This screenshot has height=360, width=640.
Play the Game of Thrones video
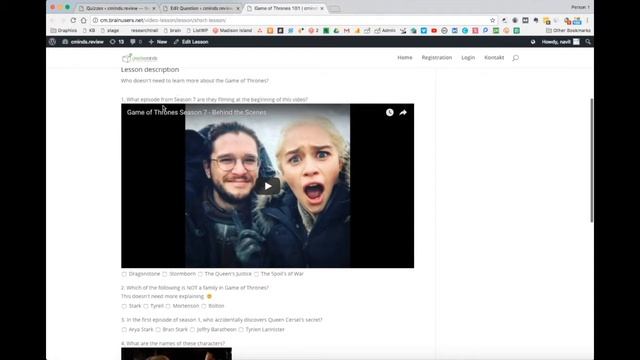click(x=268, y=186)
